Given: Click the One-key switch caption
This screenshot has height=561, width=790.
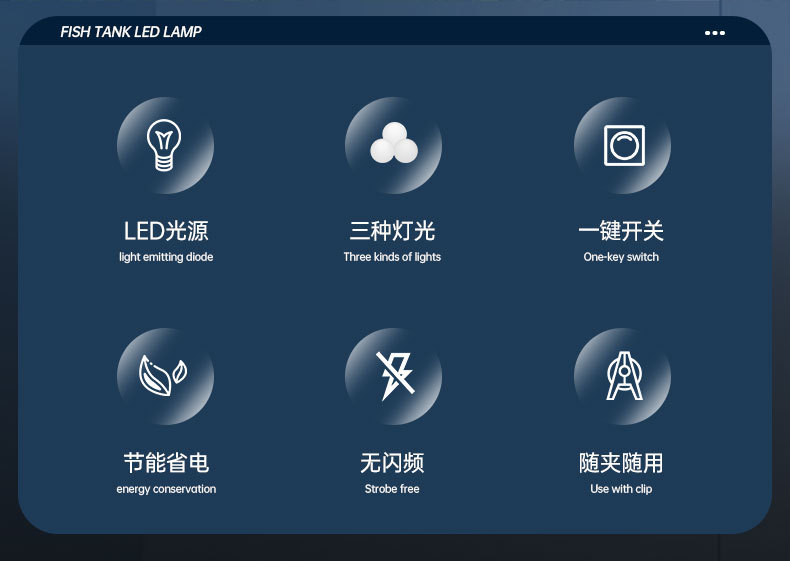Looking at the screenshot, I should click(621, 257).
